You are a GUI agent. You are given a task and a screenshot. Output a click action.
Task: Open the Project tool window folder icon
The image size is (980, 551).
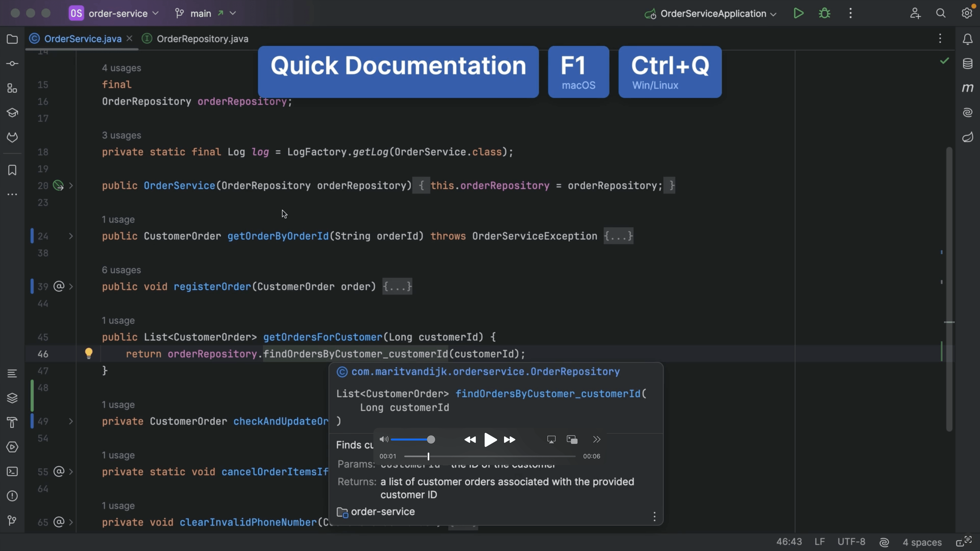(x=12, y=39)
